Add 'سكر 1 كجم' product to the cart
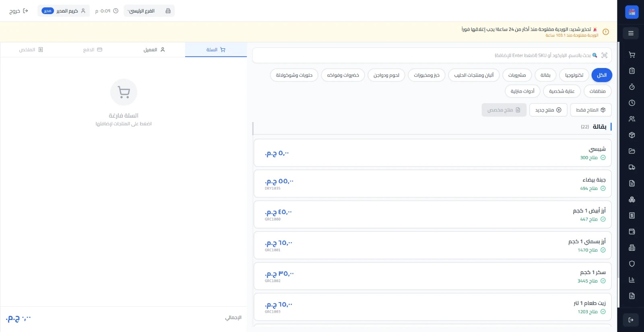Image resolution: width=644 pixels, height=332 pixels. pyautogui.click(x=433, y=276)
